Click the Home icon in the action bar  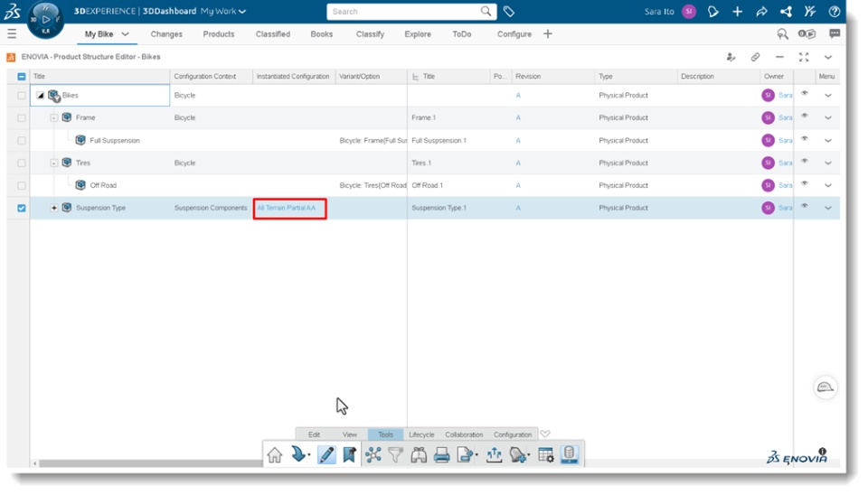coord(275,454)
